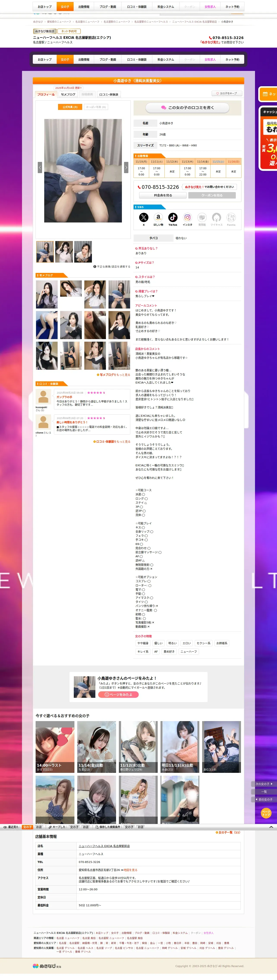Screen dimensions: 277x980
Task: Click 次の女の子 navigation button
Action: (264, 784)
